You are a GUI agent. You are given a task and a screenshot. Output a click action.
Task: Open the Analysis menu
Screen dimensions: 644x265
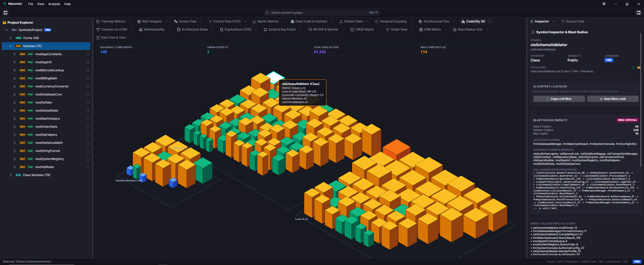(54, 4)
